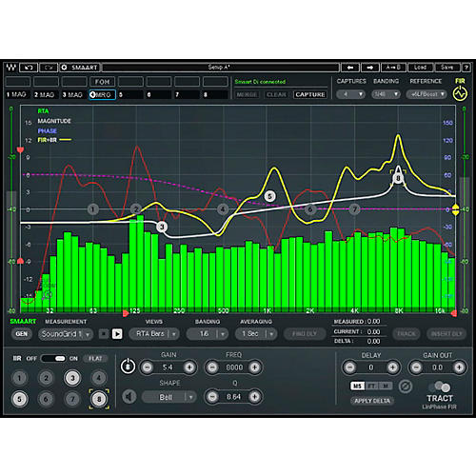The width and height of the screenshot is (476, 476).
Task: Open the SoundGrid 1 measurement dropdown
Action: click(66, 334)
